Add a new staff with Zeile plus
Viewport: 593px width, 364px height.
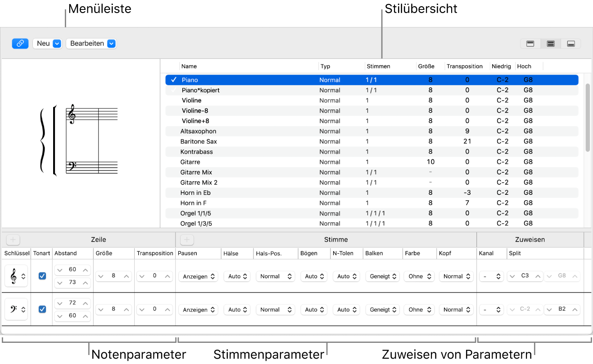point(13,240)
